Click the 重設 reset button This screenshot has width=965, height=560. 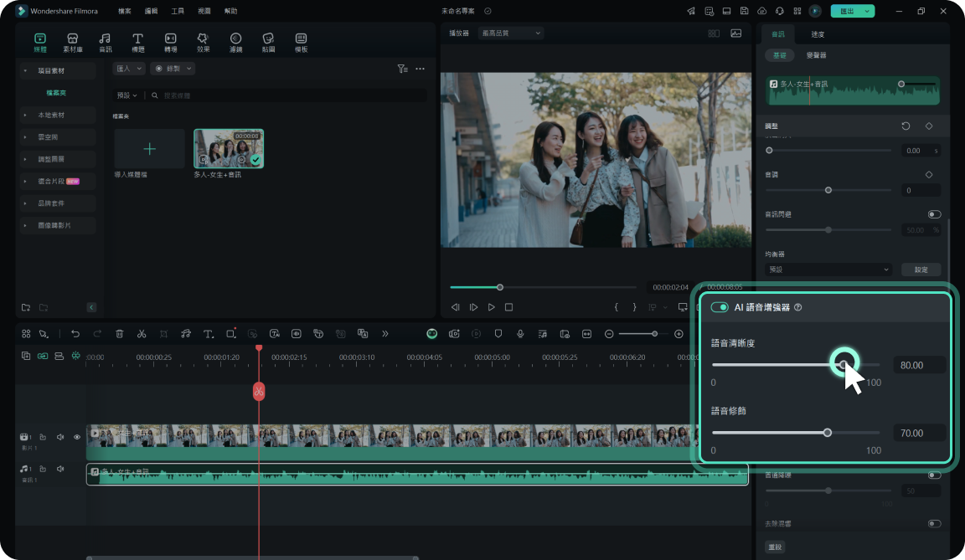coord(775,547)
